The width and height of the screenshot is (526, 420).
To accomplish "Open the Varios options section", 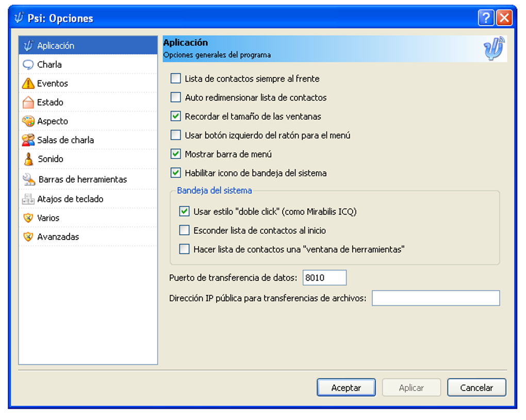I will [48, 218].
